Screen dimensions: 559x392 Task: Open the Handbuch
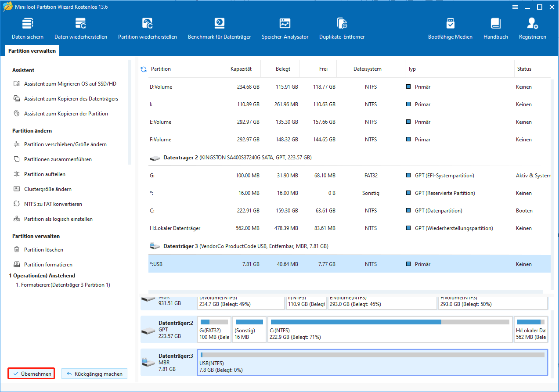coord(495,29)
